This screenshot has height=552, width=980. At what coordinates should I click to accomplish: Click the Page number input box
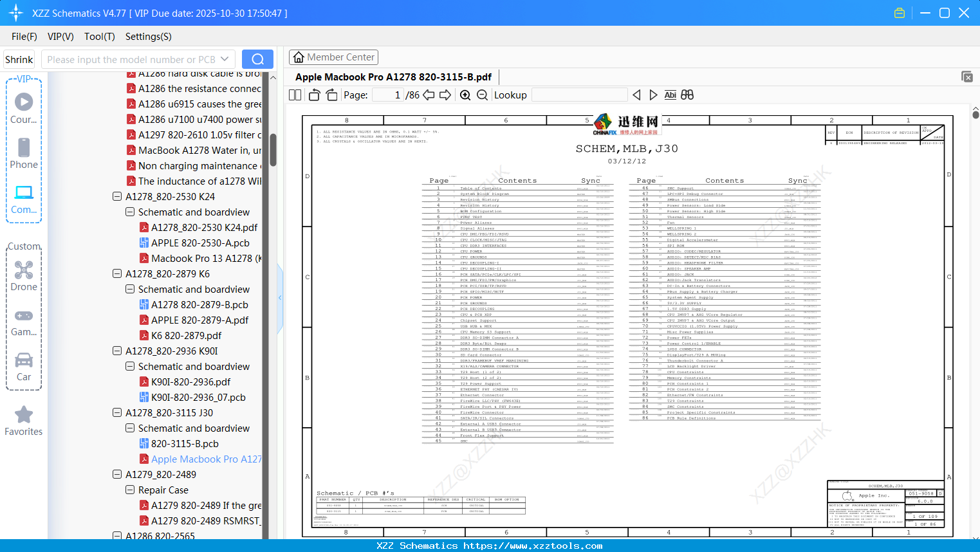tap(387, 95)
